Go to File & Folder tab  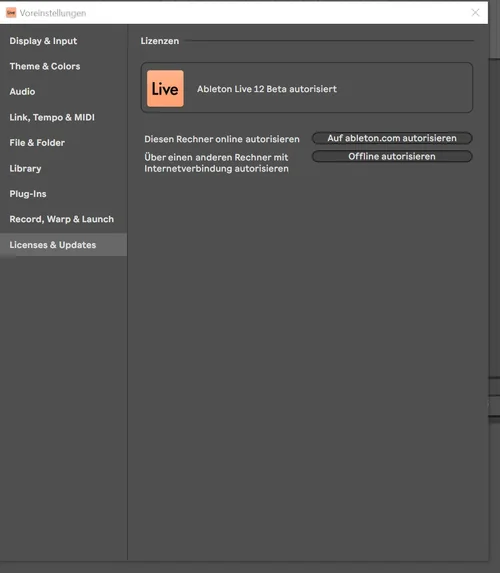point(37,143)
